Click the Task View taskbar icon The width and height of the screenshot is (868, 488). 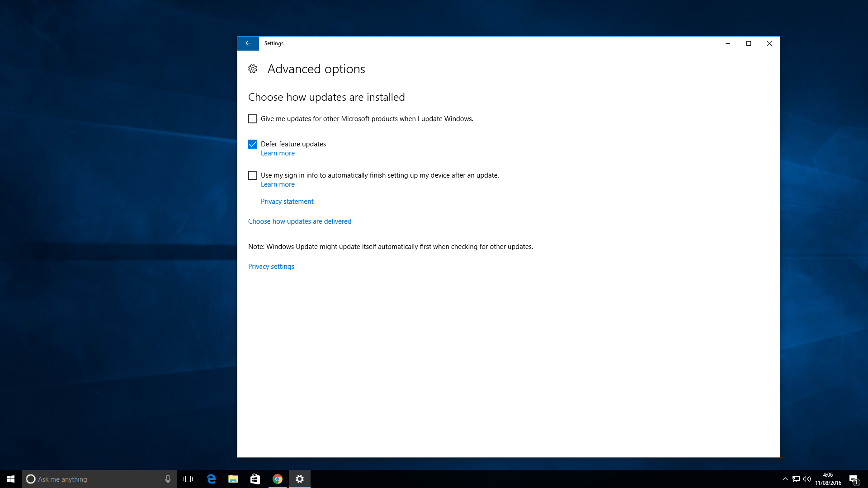tap(188, 479)
